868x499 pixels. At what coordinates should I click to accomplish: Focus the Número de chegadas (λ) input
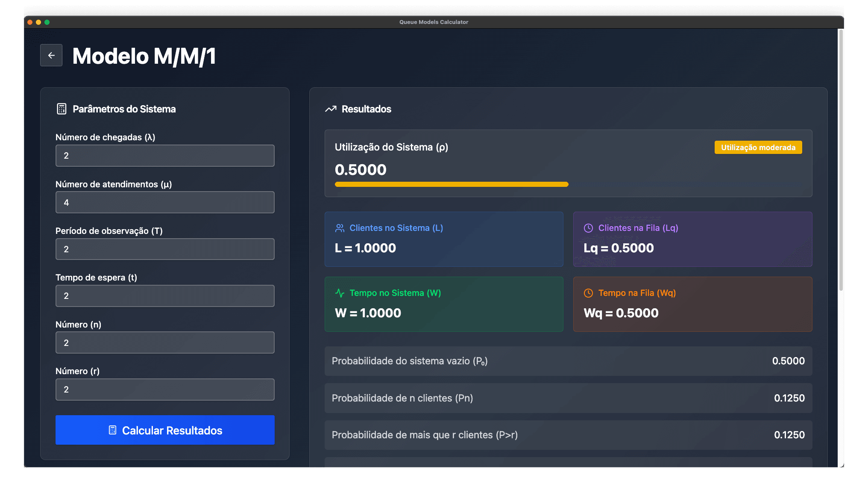(165, 156)
